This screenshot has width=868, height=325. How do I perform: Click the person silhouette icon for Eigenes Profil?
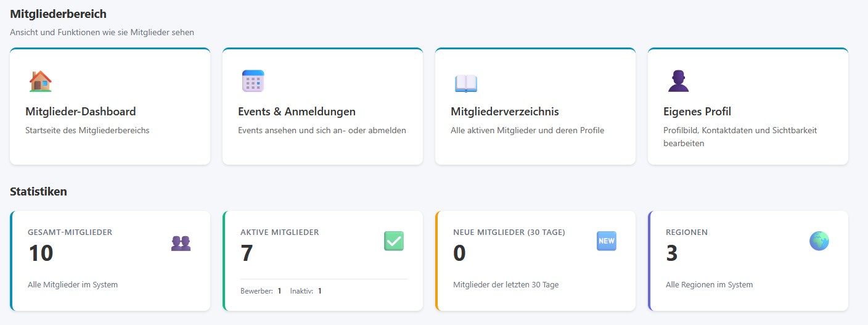[x=678, y=81]
